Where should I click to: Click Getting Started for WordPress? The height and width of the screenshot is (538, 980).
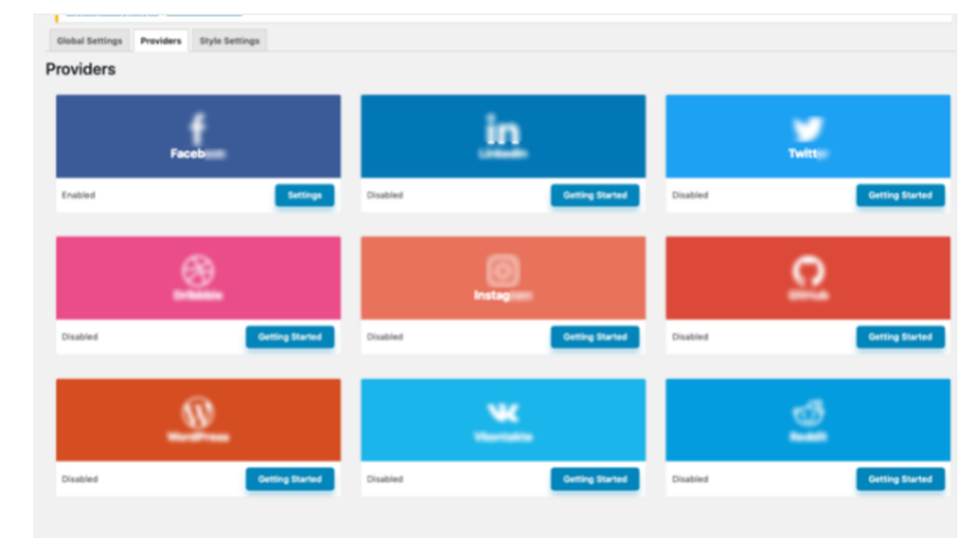pyautogui.click(x=290, y=479)
